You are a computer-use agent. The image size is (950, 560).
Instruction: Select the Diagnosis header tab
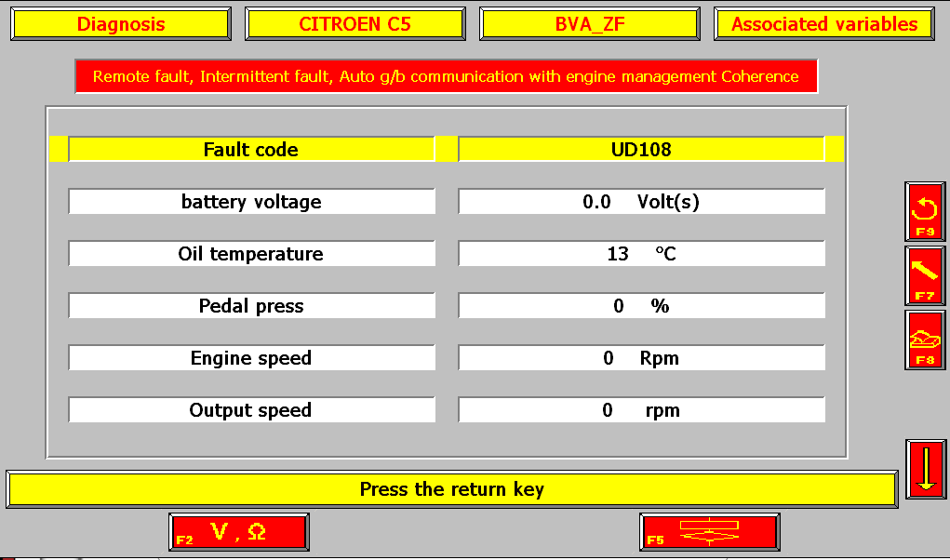coord(121,24)
